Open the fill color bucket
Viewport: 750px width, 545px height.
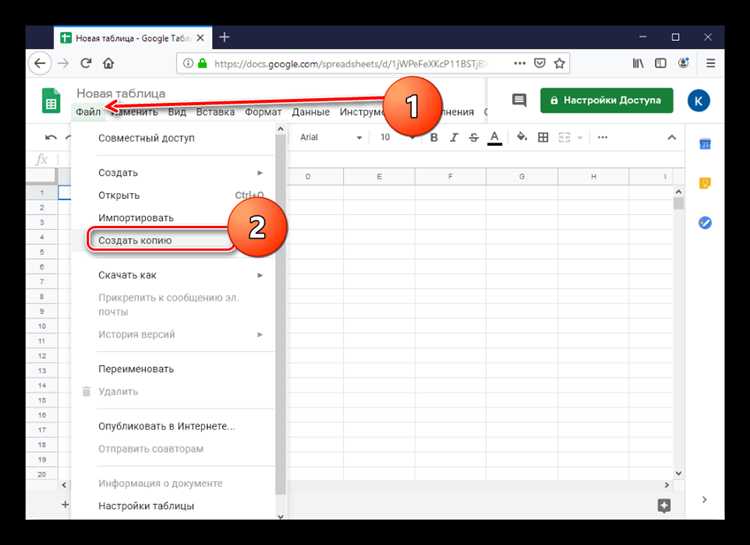[x=521, y=137]
